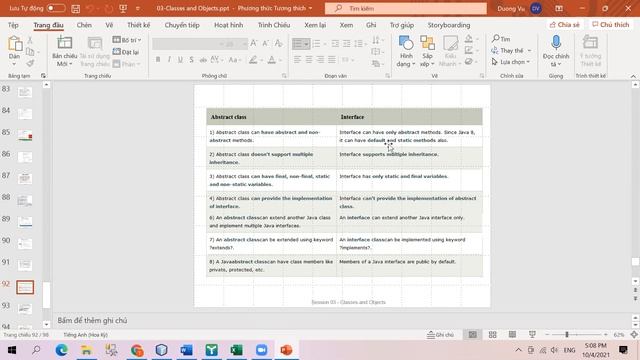Start slideshow from the quick access toolbar
640x360 pixels.
[x=123, y=8]
